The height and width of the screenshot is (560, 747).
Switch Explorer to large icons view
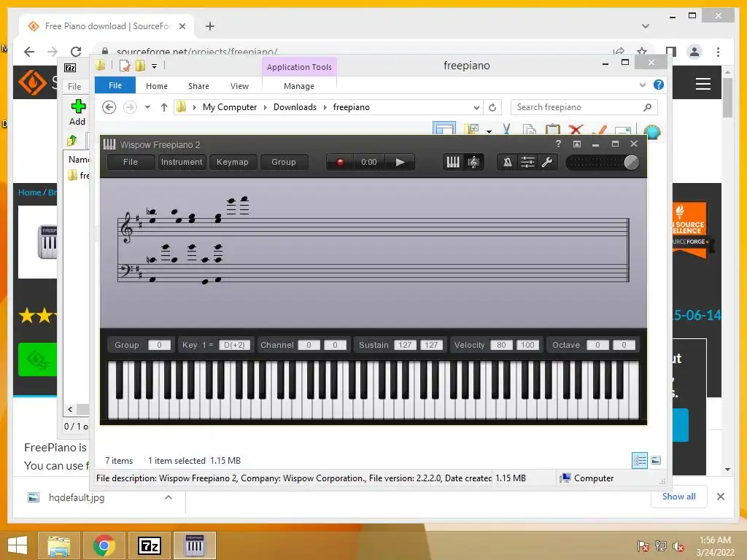[656, 460]
